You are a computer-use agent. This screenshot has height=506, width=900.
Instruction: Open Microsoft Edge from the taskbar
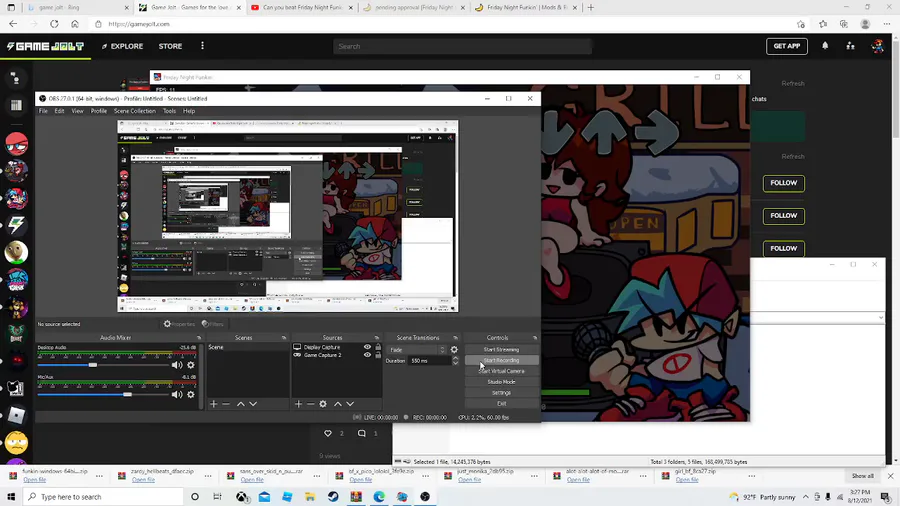[x=379, y=497]
